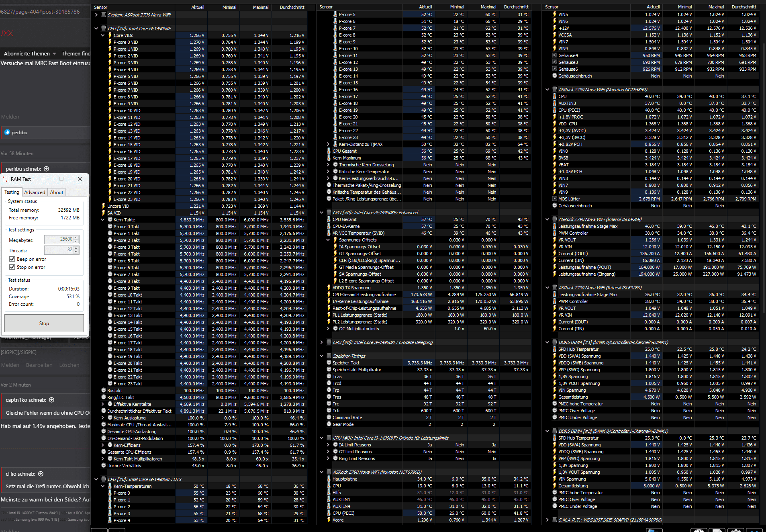This screenshot has height=532, width=766.
Task: Click the MOS Lüfter fan icon
Action: pyautogui.click(x=554, y=199)
